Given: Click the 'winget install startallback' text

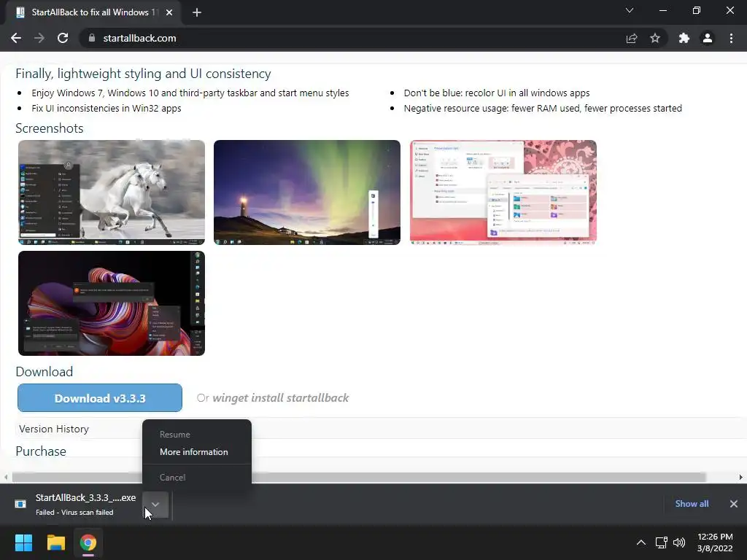Looking at the screenshot, I should [x=281, y=398].
